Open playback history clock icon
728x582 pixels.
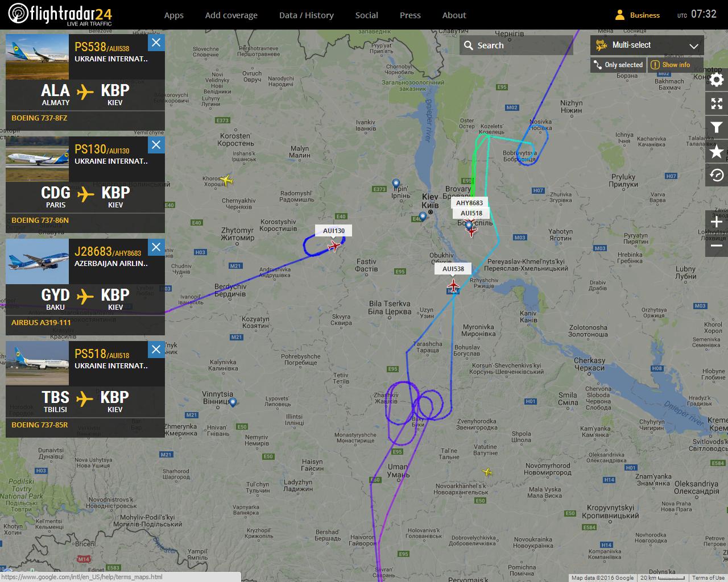click(717, 175)
